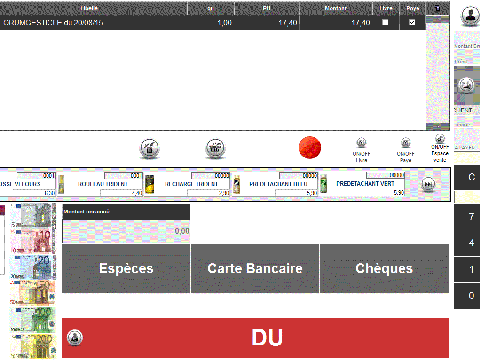Click the ON/OFF Livré icon
This screenshot has width=480, height=360.
(361, 142)
